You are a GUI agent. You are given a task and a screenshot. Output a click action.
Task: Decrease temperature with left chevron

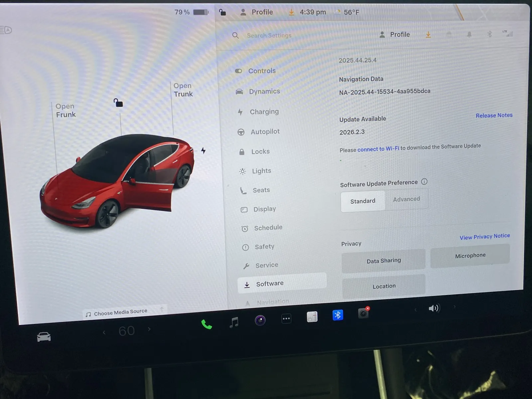coord(104,332)
